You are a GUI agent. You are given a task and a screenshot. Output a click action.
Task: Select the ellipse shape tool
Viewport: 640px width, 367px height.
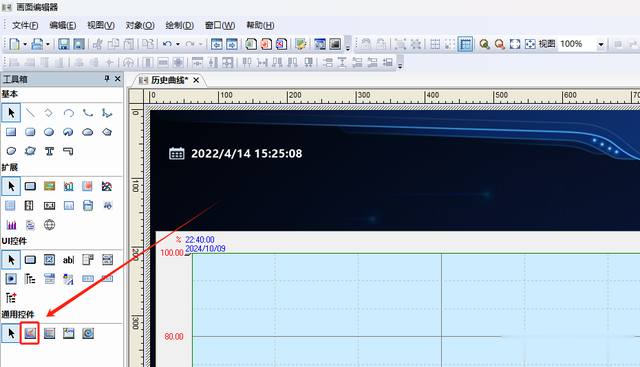(x=49, y=132)
